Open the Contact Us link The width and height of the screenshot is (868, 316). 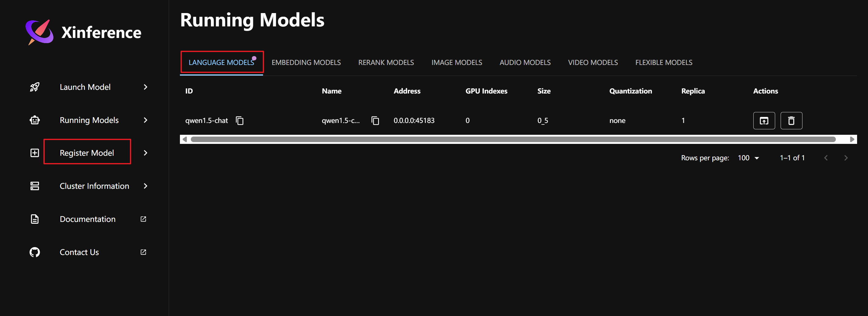[x=79, y=252]
